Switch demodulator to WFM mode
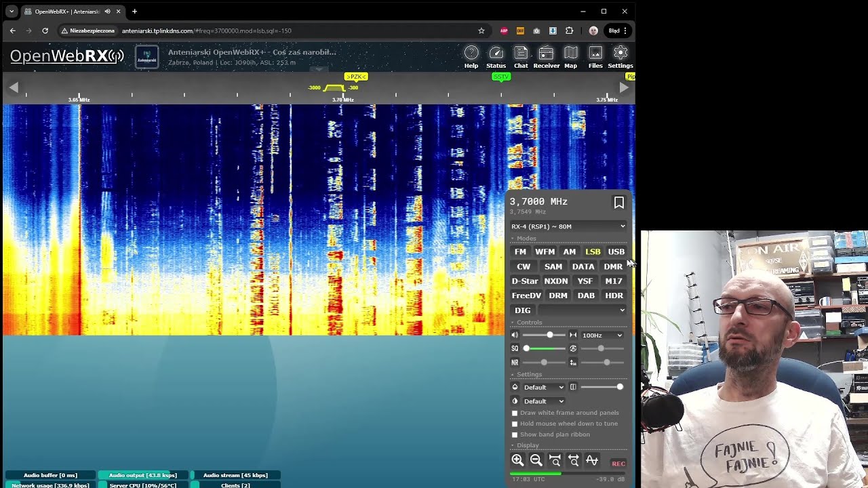Image resolution: width=868 pixels, height=488 pixels. tap(545, 251)
